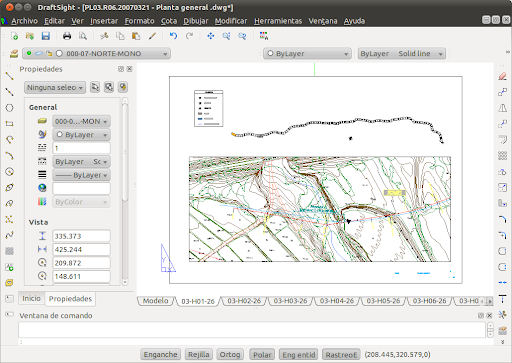Screen dimensions: 512x363
Task: Click the Eraser delete tool
Action: click(502, 76)
